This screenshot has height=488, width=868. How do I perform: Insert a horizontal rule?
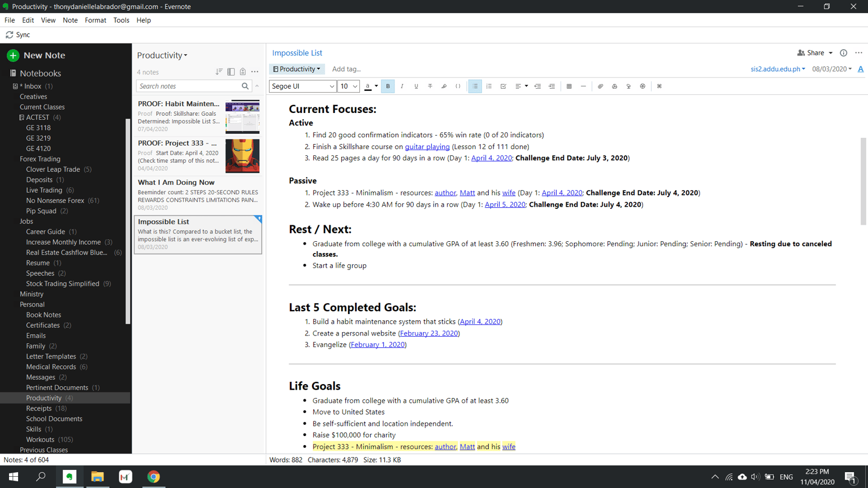[583, 86]
